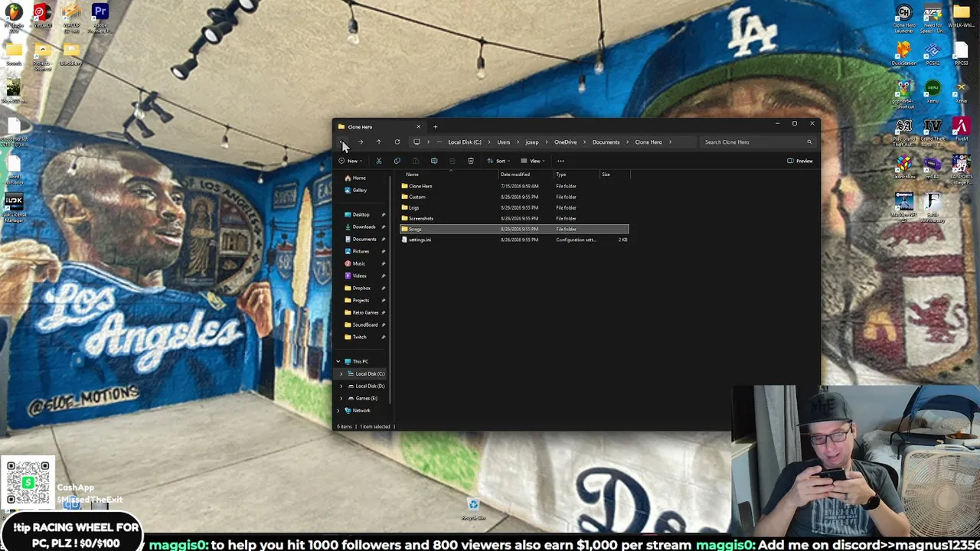
Task: Expand Games (E:) tree node
Action: coord(341,398)
